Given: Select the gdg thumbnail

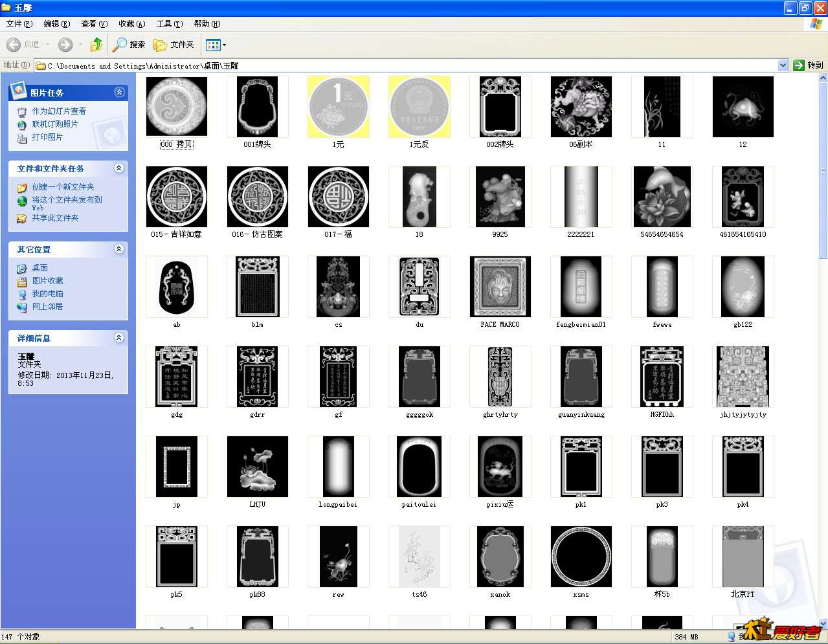Looking at the screenshot, I should (177, 377).
